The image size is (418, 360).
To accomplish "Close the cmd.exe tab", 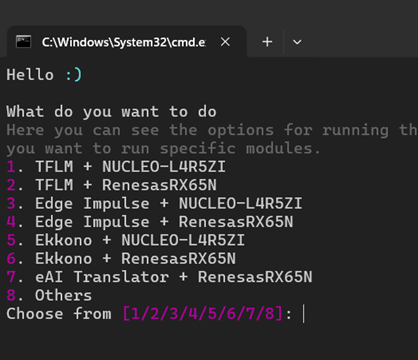I will (x=225, y=42).
